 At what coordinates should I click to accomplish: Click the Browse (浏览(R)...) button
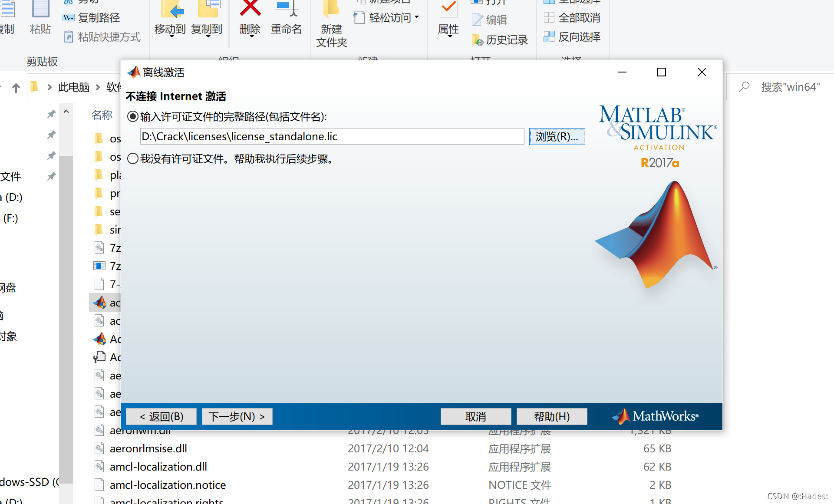557,136
